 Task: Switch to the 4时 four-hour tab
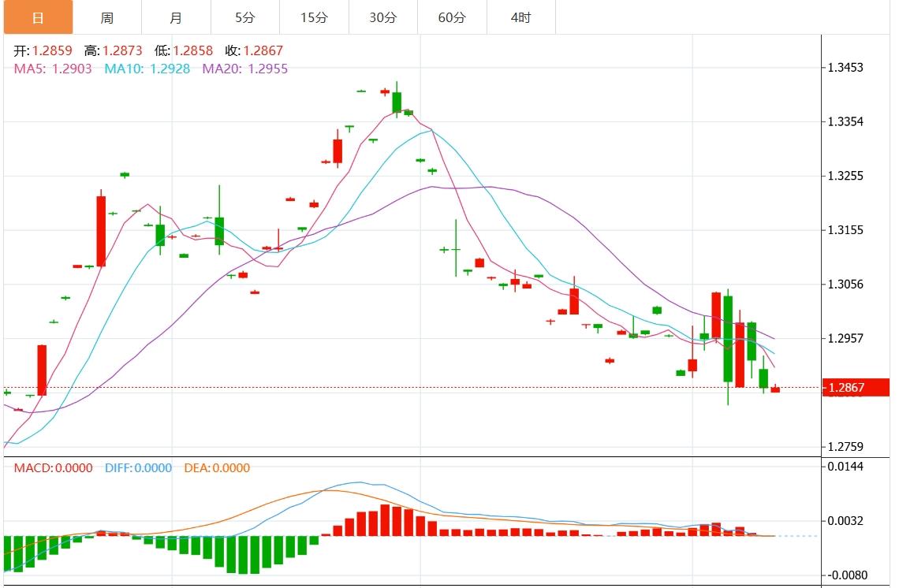520,17
